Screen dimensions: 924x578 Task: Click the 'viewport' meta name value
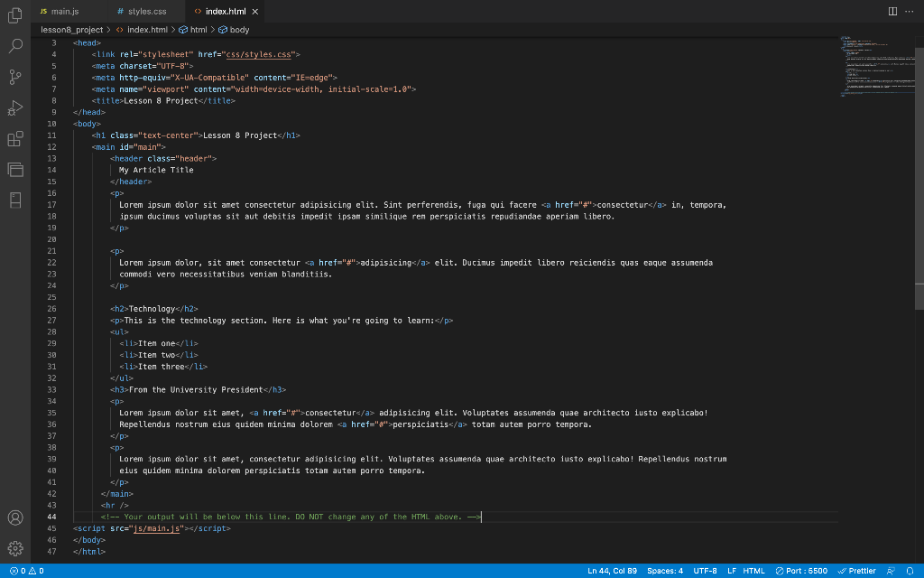click(166, 89)
